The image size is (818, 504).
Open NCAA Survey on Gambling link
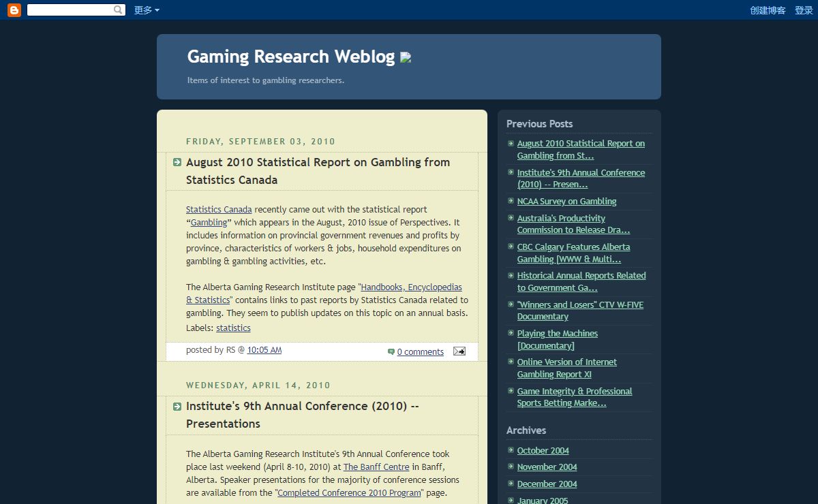pos(566,202)
